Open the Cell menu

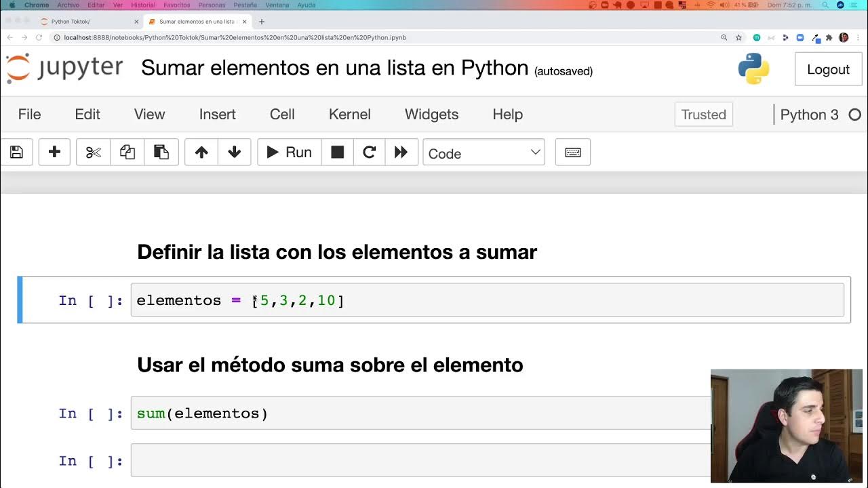[282, 115]
